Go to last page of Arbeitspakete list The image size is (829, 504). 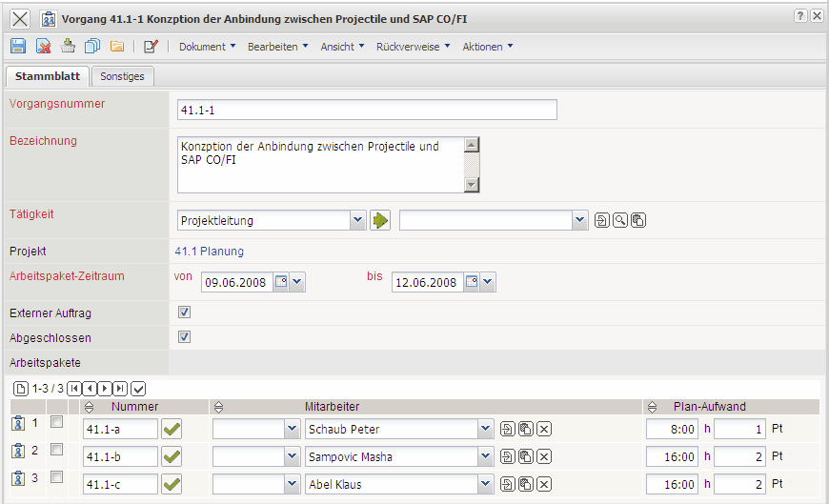(120, 388)
